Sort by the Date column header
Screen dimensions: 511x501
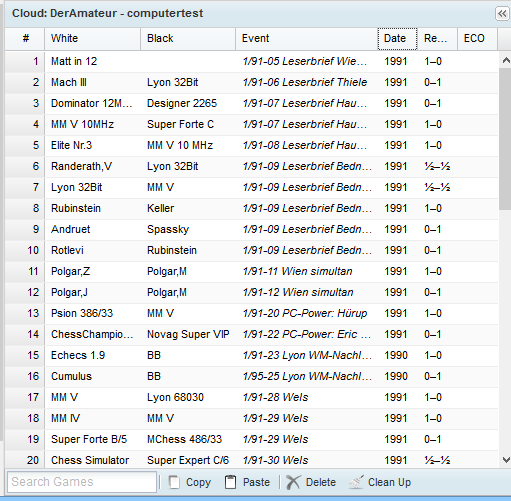point(397,38)
